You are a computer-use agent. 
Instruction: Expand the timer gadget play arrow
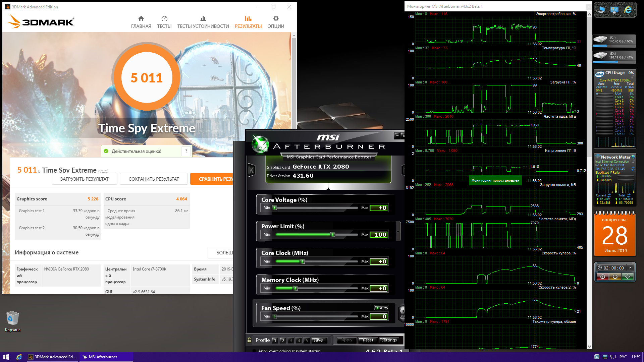[x=630, y=268]
